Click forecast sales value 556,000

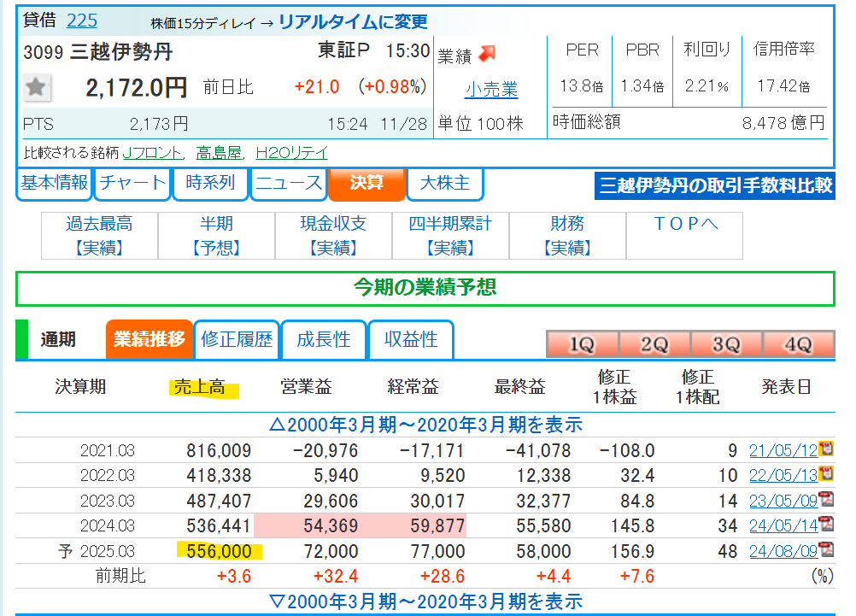[x=219, y=552]
